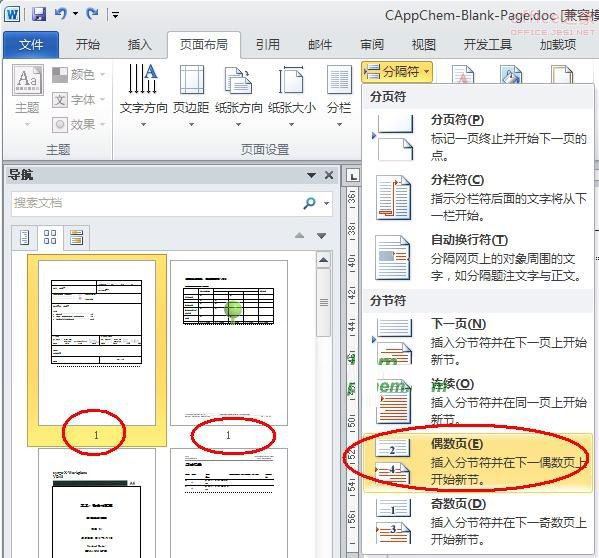This screenshot has width=599, height=558.
Task: Open the Customize Quick Access Toolbar arrow
Action: coord(115,15)
